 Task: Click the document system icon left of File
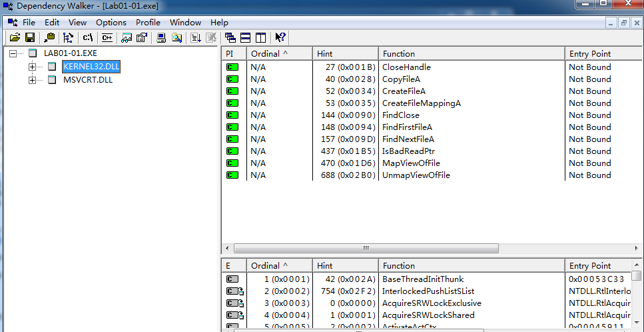(13, 22)
